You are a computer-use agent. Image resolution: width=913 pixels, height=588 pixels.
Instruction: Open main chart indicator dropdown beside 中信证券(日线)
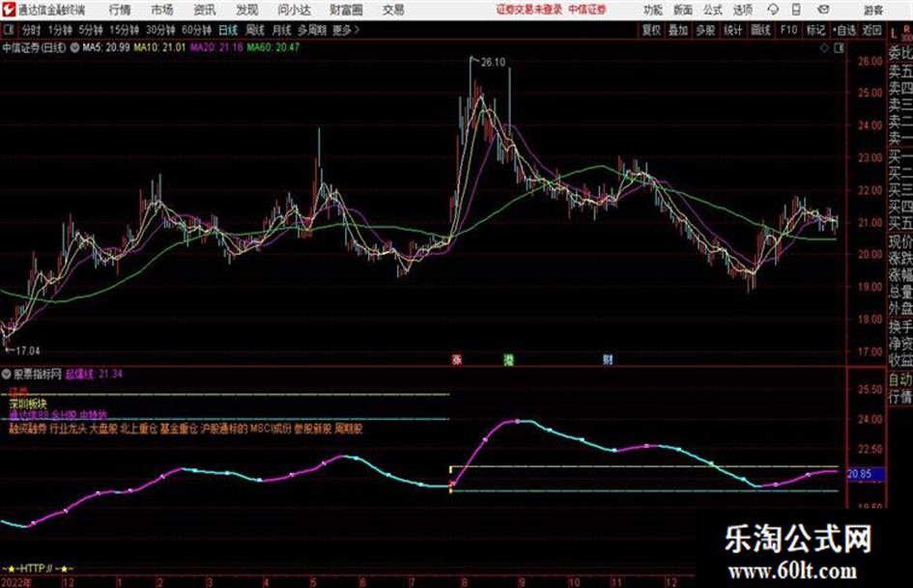(x=75, y=47)
